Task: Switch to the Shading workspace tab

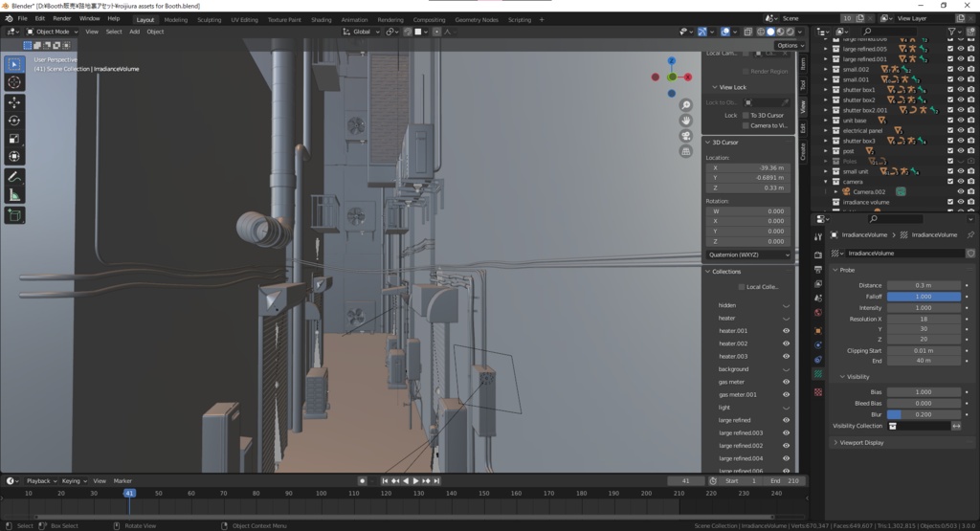Action: 322,20
